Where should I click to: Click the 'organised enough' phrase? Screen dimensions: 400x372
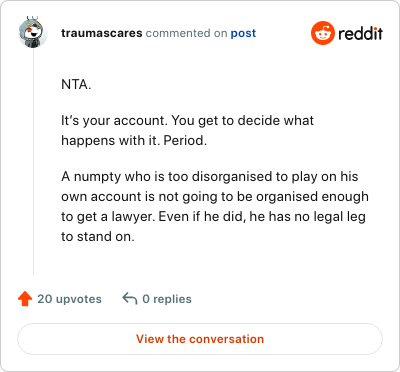coord(312,197)
